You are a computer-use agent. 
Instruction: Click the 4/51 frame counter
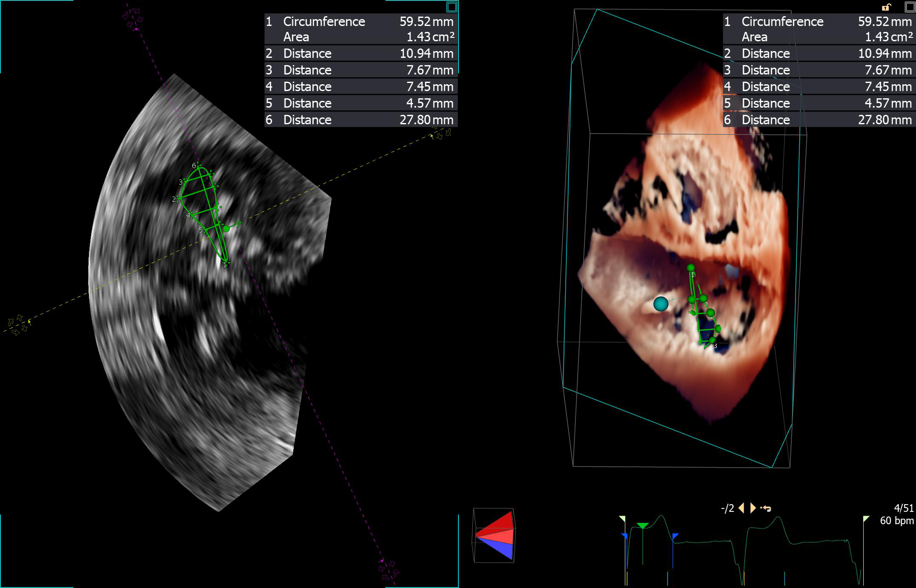pyautogui.click(x=903, y=508)
